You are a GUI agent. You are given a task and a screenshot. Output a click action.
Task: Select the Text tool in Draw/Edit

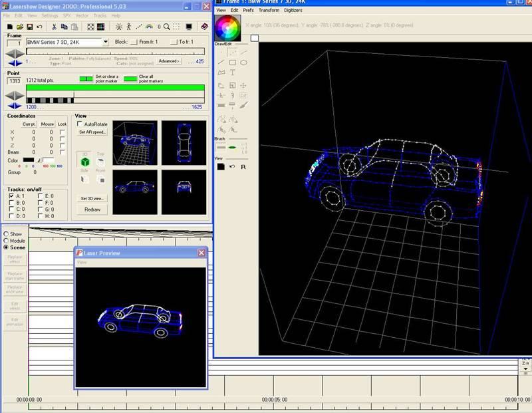tap(232, 72)
